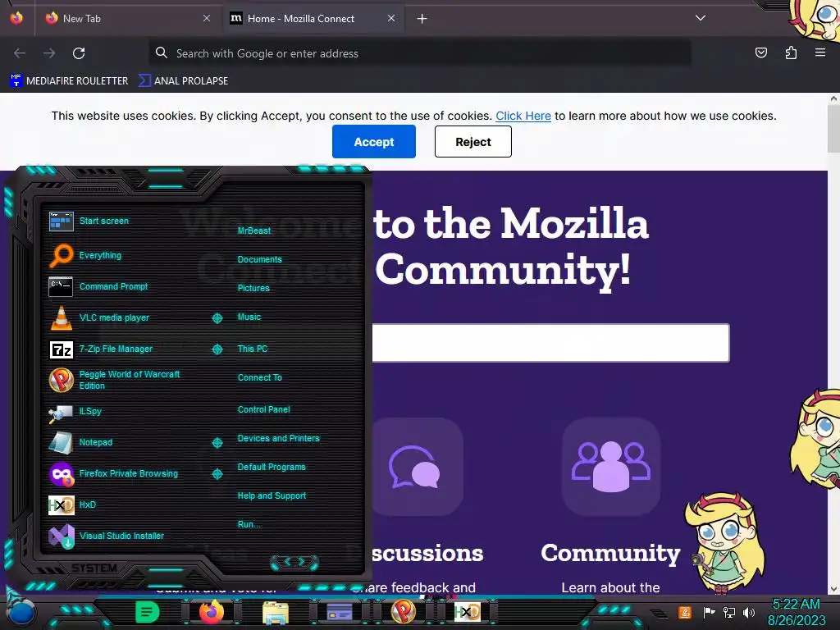This screenshot has width=840, height=630.
Task: Open Default Programs entry
Action: click(x=271, y=467)
